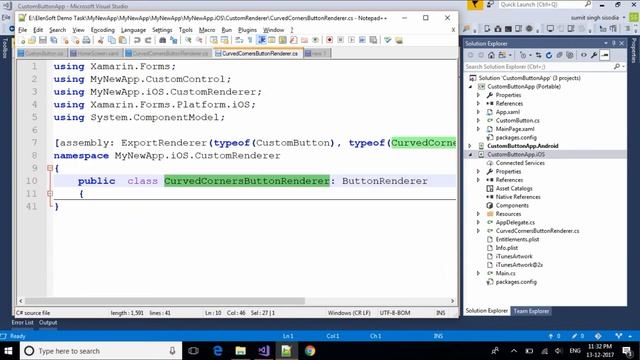Select Asset Catalogs in Solution Explorer

514,189
